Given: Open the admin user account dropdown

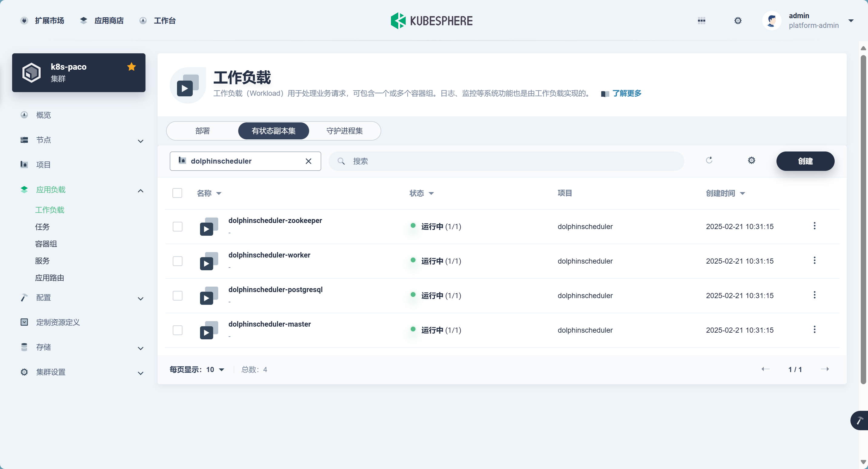Looking at the screenshot, I should pos(851,21).
